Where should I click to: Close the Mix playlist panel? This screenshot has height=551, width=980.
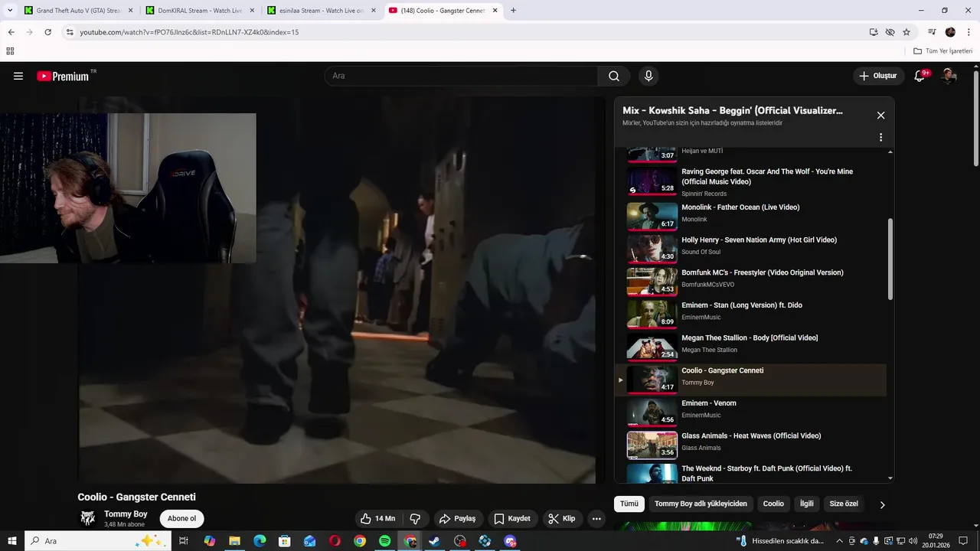coord(880,116)
